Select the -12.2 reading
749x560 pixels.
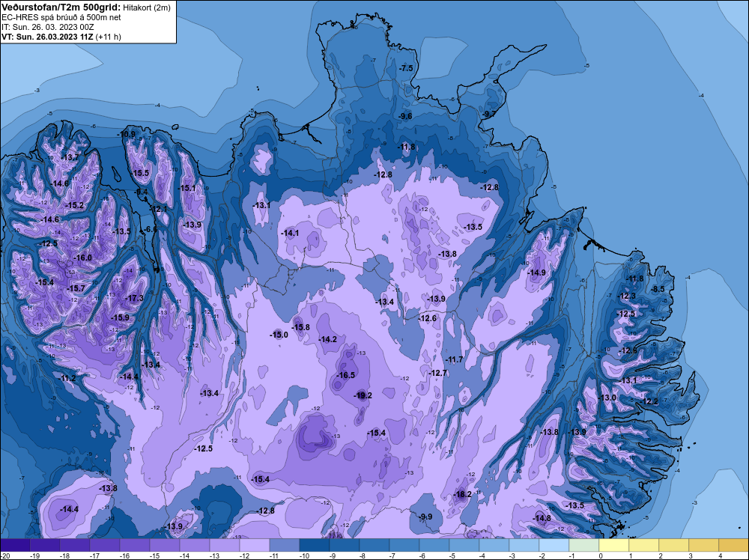pos(649,401)
